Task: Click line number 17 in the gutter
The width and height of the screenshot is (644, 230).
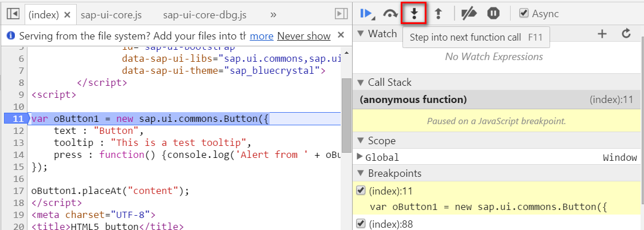Action: click(19, 191)
